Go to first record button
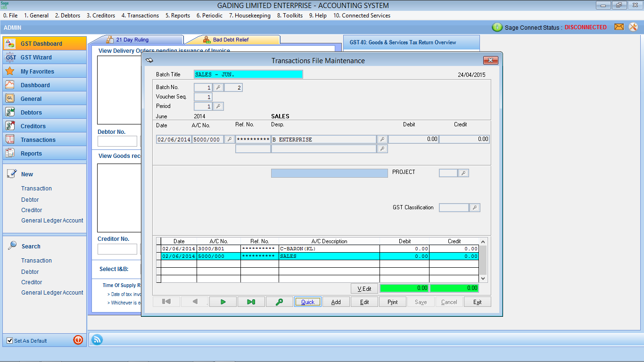Screen dimensions: 644x362 click(x=166, y=302)
